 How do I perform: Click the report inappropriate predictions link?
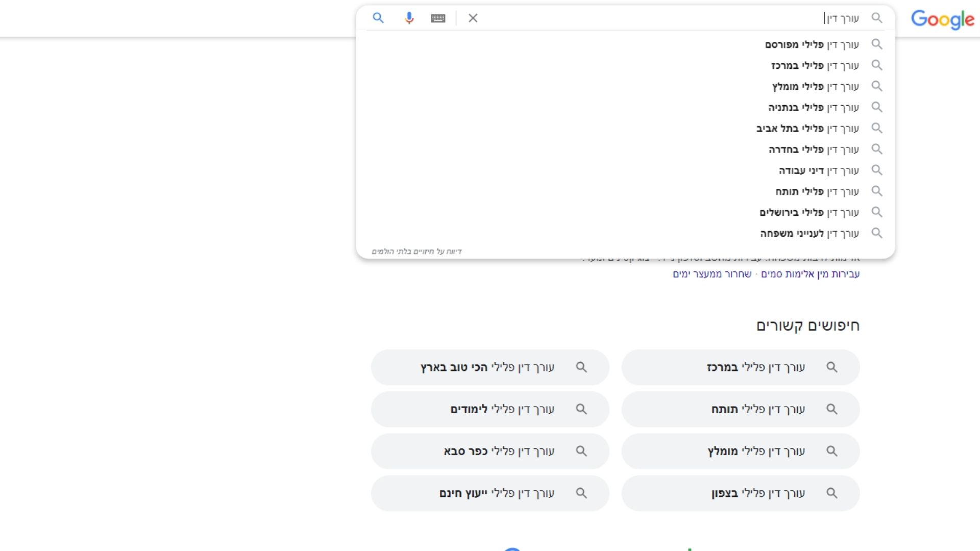(416, 252)
